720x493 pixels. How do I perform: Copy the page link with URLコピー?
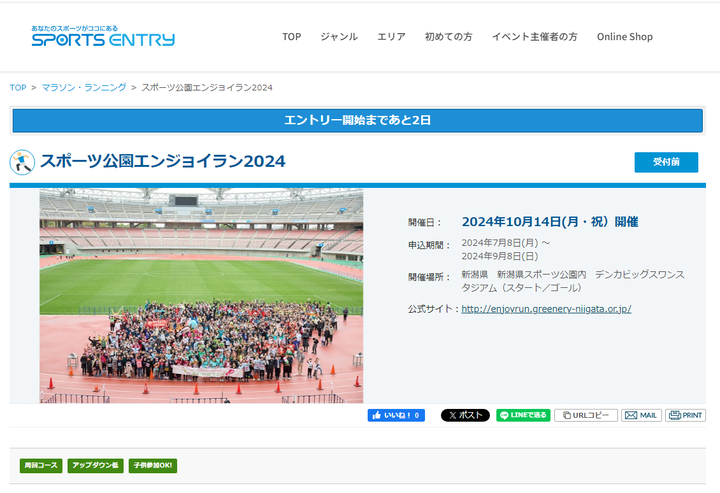(585, 415)
